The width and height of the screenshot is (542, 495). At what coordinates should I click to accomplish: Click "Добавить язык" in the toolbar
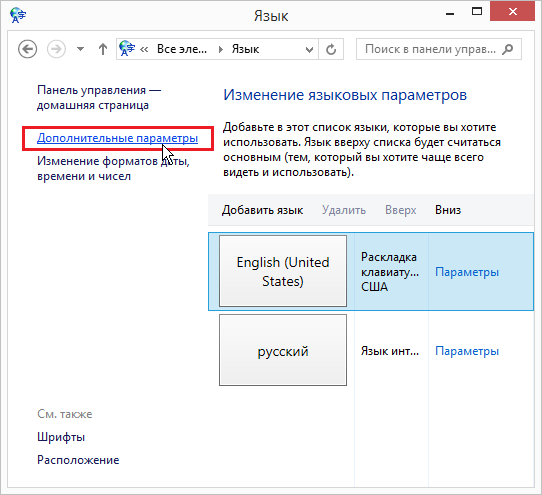click(x=262, y=210)
